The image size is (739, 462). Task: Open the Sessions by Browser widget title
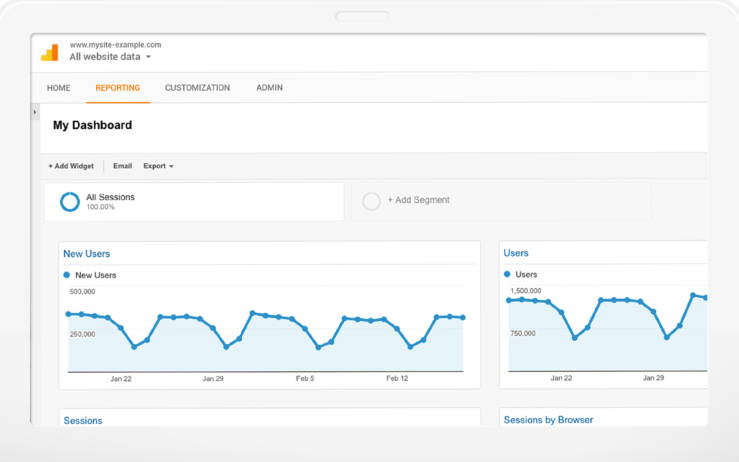[548, 420]
